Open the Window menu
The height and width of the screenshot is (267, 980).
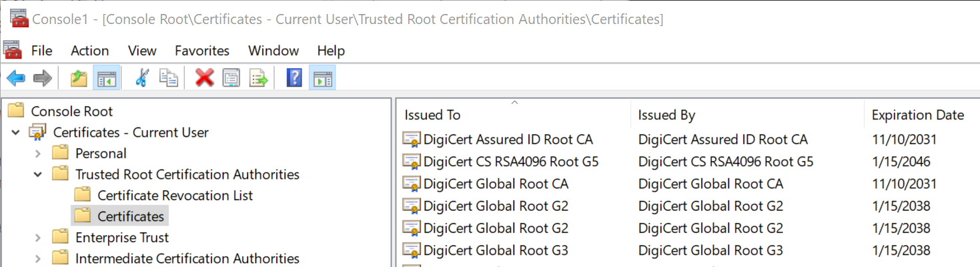click(274, 51)
